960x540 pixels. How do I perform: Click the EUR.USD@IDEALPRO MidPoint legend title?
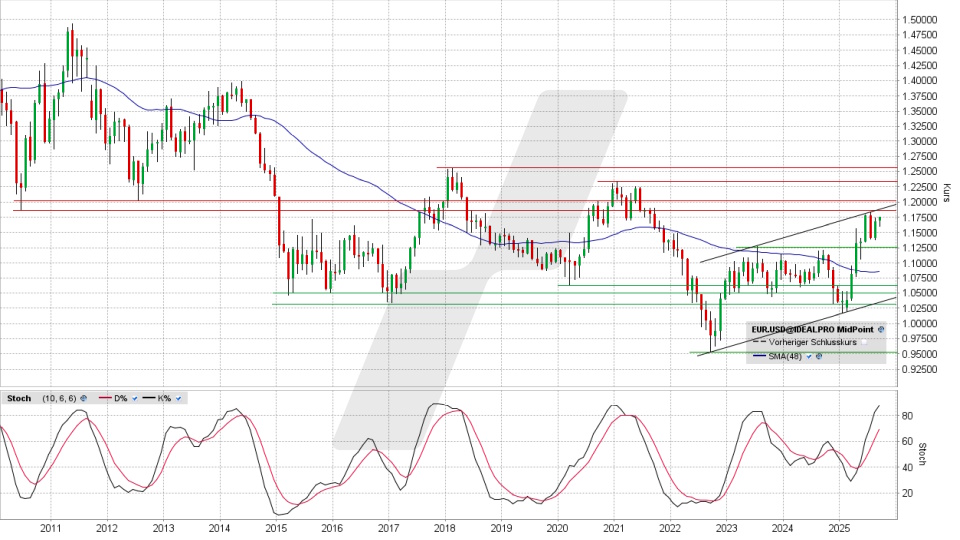click(812, 329)
